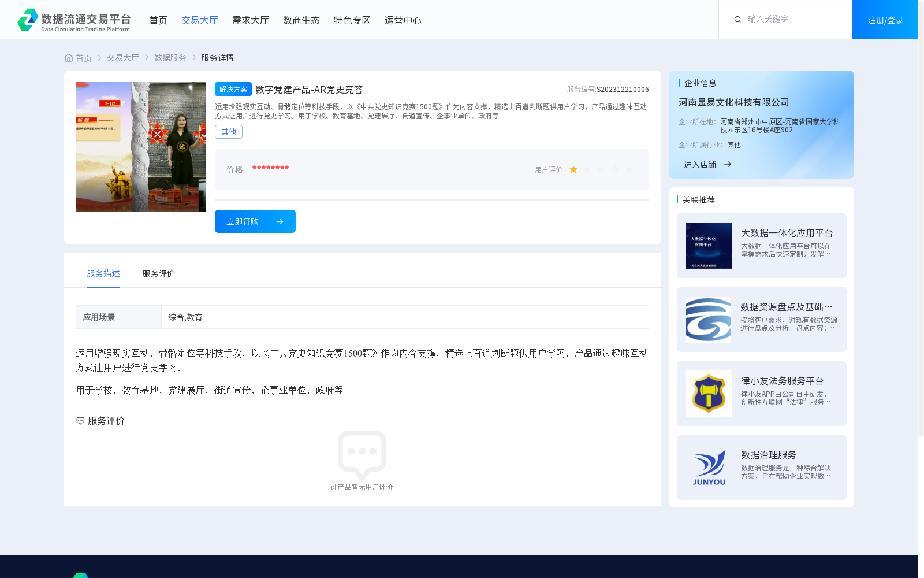Click 进入店铺 link

click(x=700, y=165)
